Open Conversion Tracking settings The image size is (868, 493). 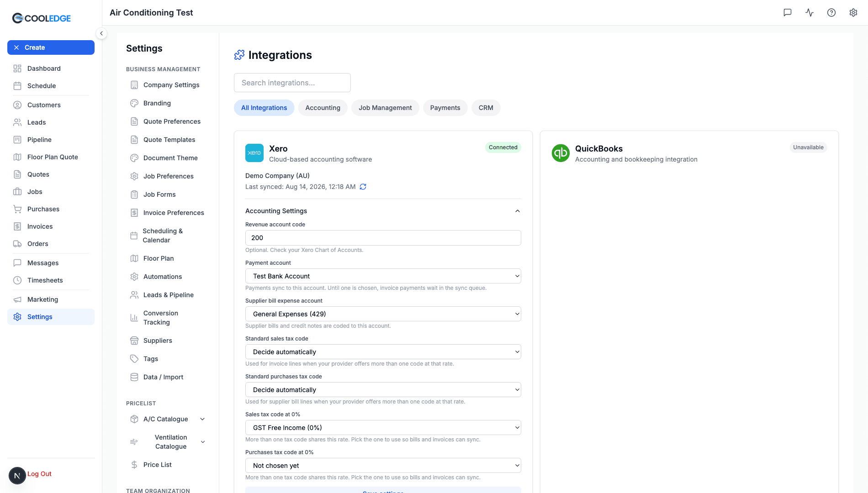168,318
